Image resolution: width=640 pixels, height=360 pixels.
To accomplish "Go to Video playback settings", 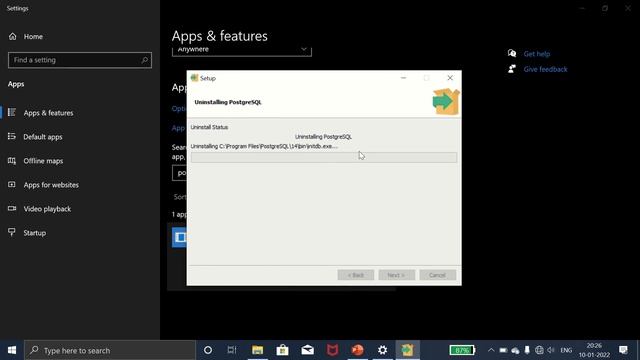I will tap(47, 209).
